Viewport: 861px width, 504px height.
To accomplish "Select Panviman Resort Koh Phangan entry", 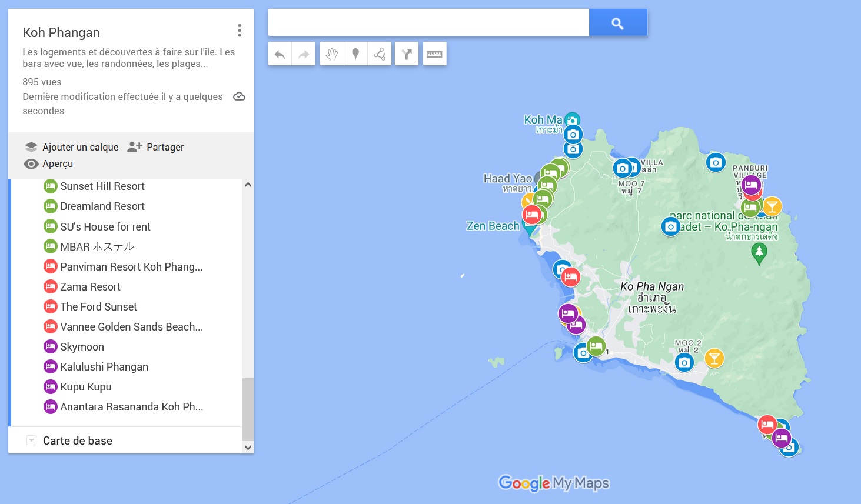I will pos(131,266).
